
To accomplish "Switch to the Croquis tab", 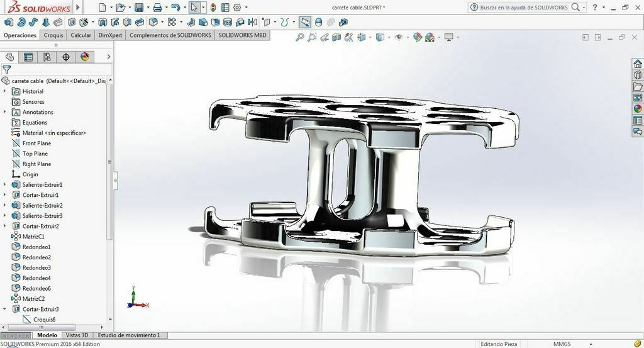I will coord(53,35).
